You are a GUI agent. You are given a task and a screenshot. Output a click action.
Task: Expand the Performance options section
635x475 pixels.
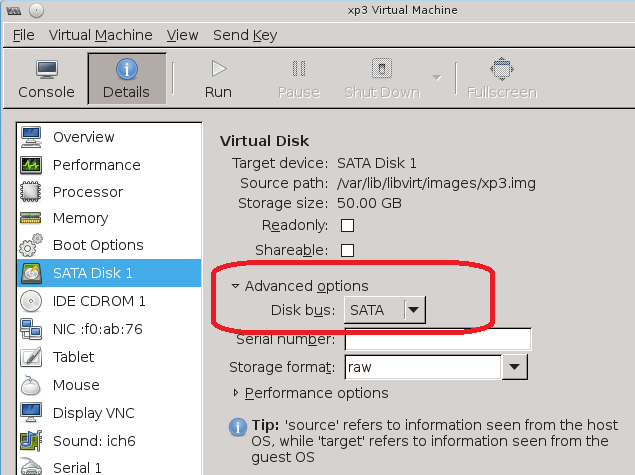(236, 393)
